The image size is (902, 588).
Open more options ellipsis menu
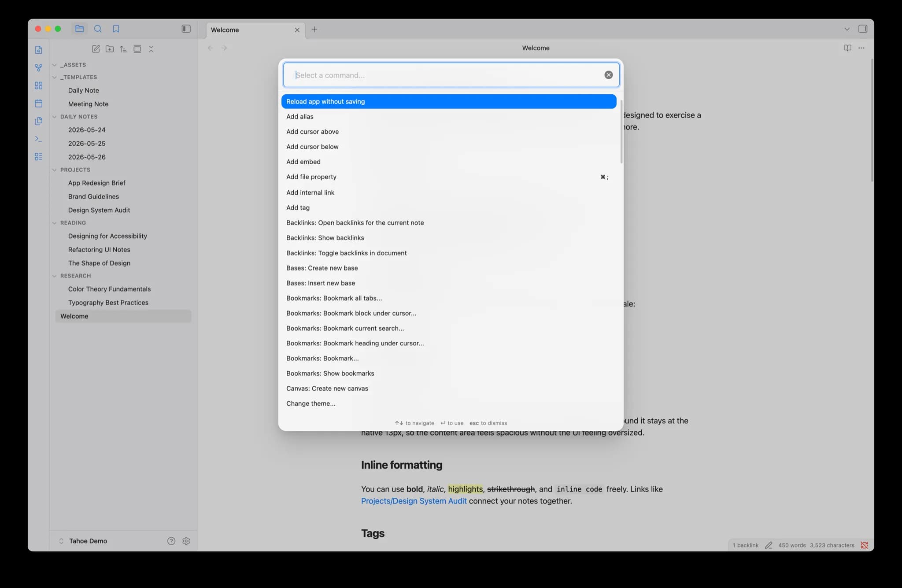pyautogui.click(x=861, y=48)
